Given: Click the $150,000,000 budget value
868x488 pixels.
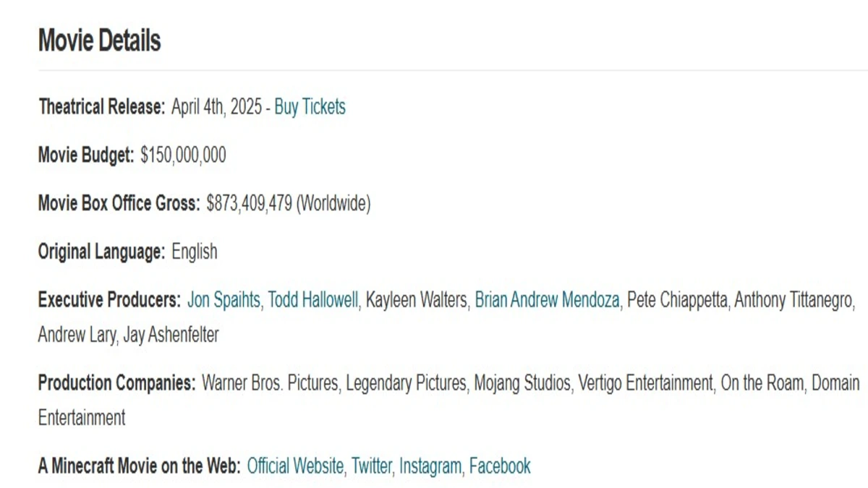Looking at the screenshot, I should point(183,155).
